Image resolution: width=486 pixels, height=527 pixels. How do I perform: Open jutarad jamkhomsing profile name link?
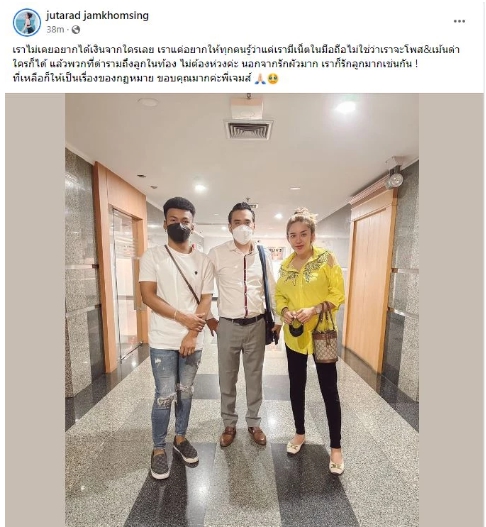pos(97,15)
